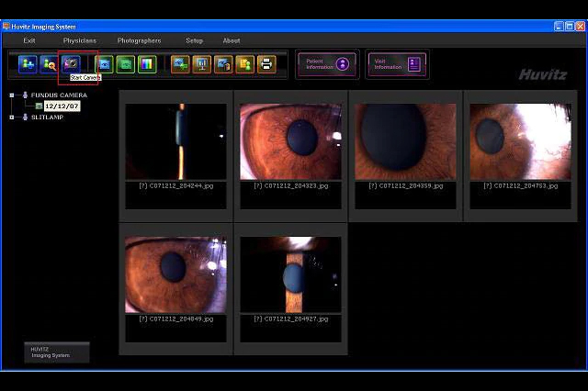Click the orange image import icon
The width and height of the screenshot is (588, 391).
click(x=180, y=64)
